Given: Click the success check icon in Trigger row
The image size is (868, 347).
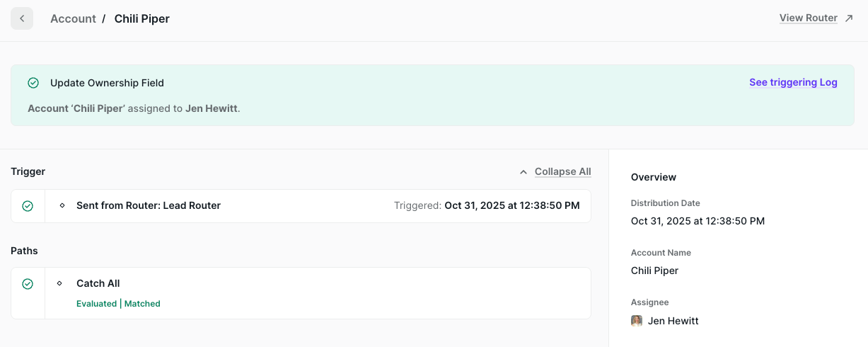Looking at the screenshot, I should click(28, 206).
